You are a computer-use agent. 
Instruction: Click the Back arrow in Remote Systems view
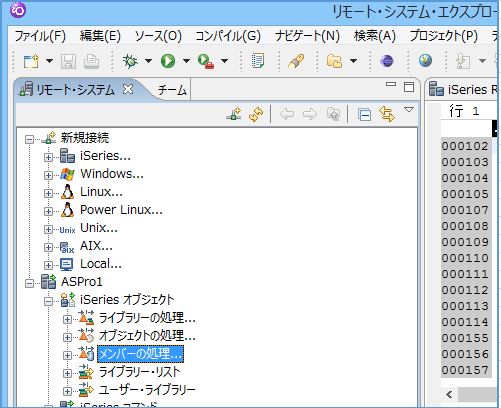[287, 115]
